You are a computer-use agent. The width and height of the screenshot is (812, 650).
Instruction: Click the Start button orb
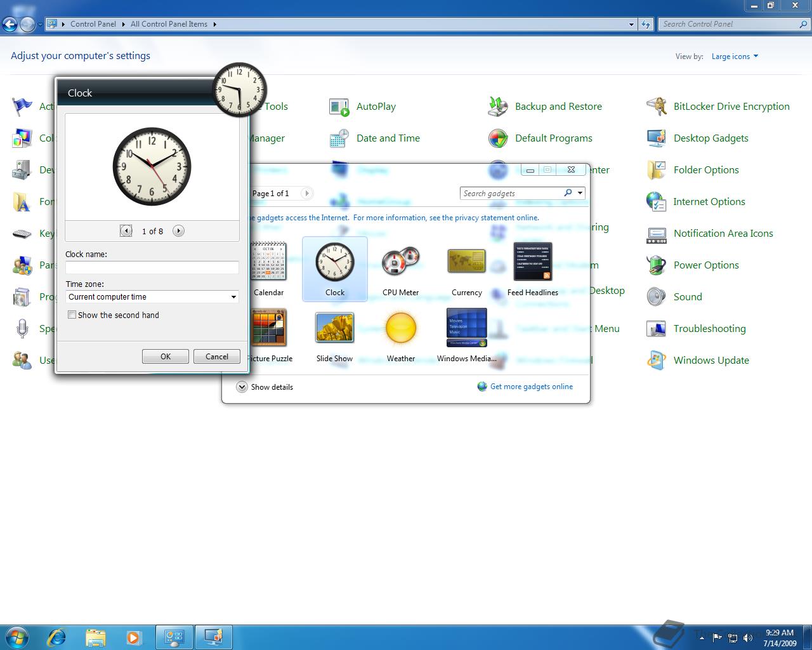click(x=17, y=637)
